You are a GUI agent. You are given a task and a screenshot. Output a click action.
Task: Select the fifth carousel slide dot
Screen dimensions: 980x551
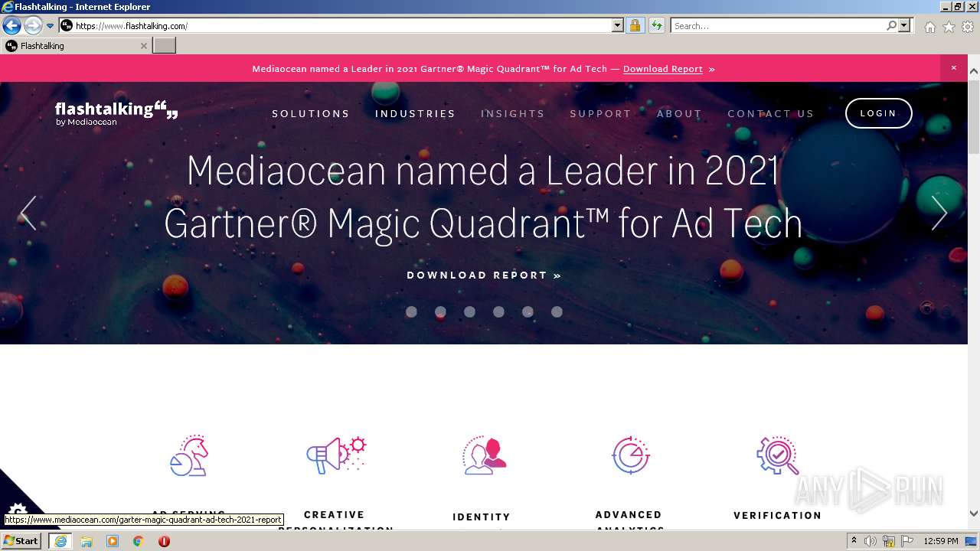pyautogui.click(x=528, y=311)
